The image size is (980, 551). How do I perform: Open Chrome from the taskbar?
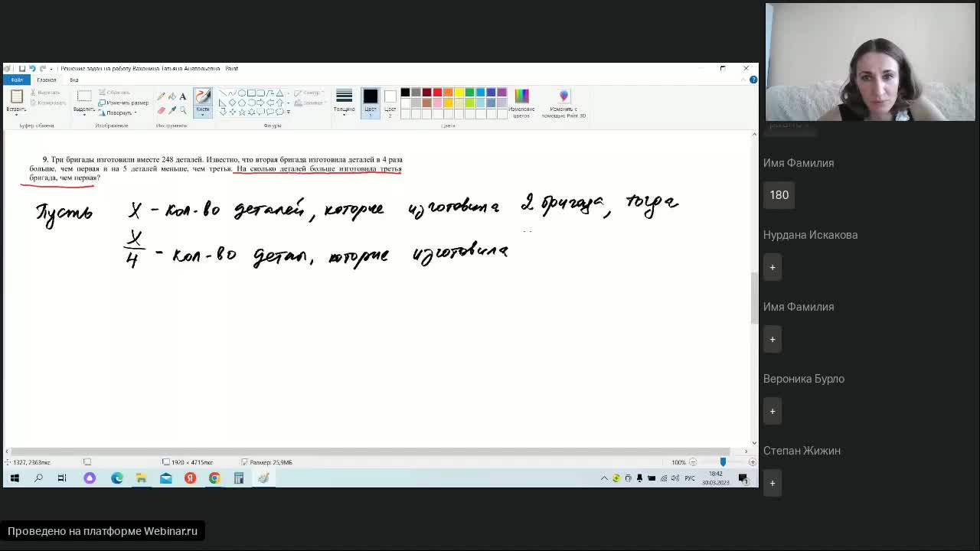click(214, 478)
